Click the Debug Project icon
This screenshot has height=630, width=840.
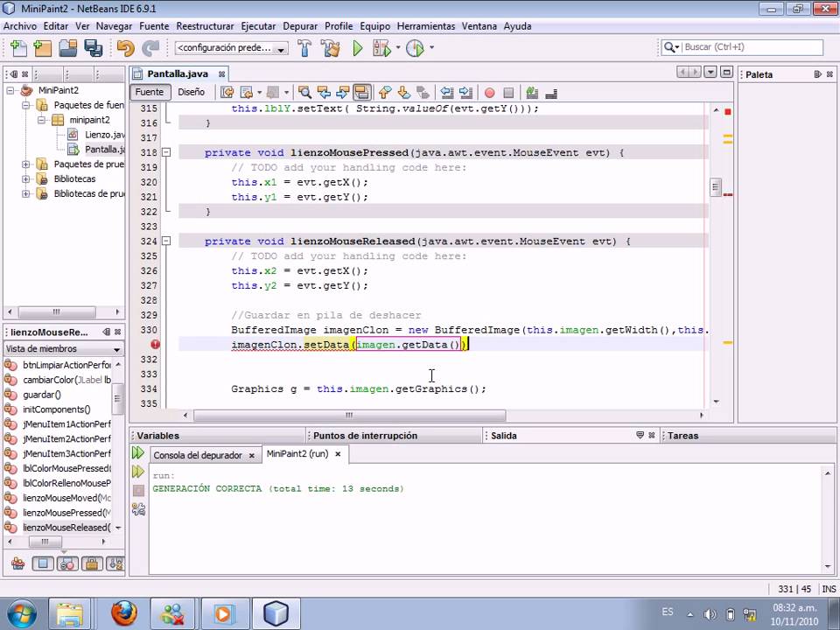[382, 48]
